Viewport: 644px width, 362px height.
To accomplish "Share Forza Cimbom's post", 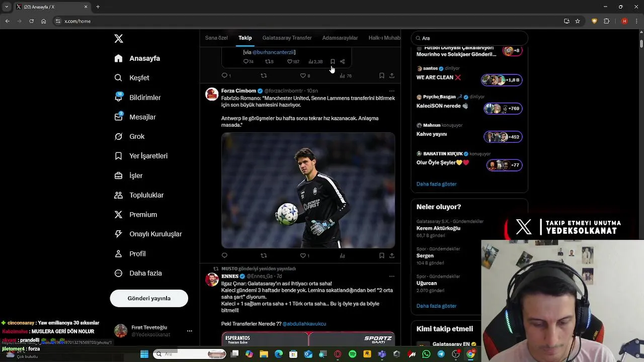I will coord(392,255).
